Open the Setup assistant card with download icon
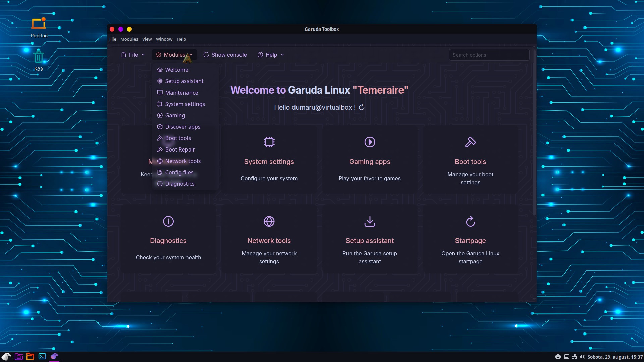The width and height of the screenshot is (644, 362). 370,238
